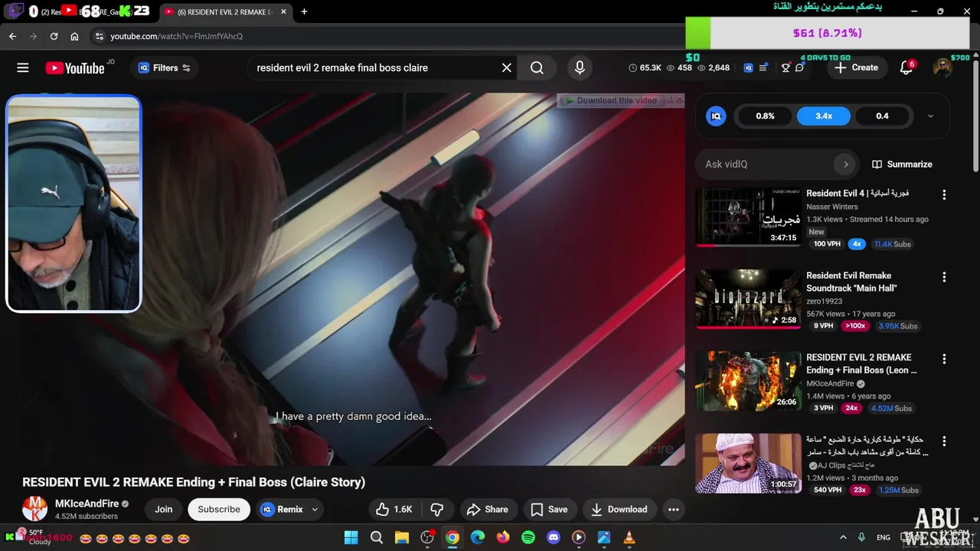Viewport: 980px width, 551px height.
Task: Click the browser back arrow
Action: (12, 36)
